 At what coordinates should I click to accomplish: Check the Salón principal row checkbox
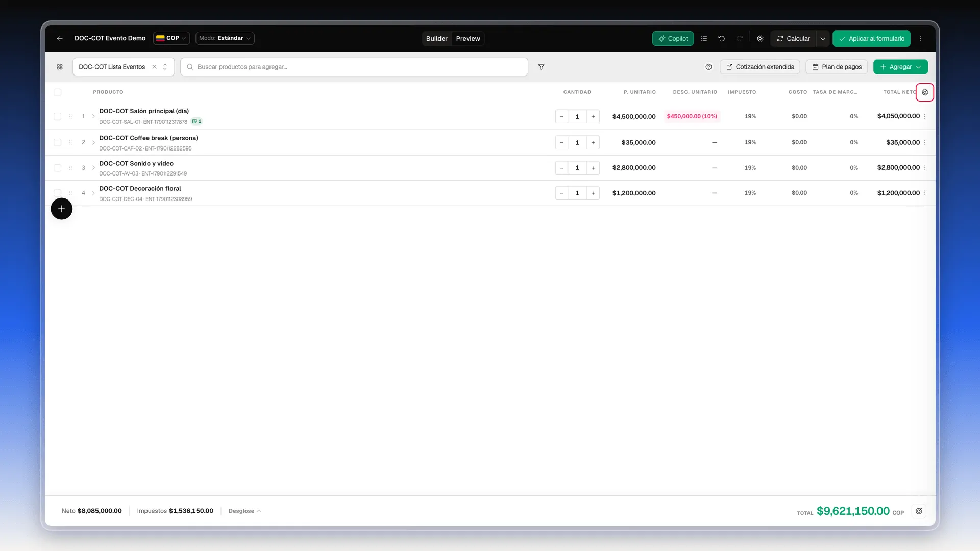point(57,116)
